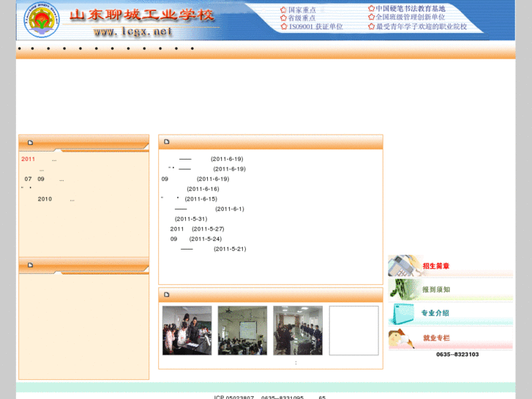Click phone number 0635--8323103
This screenshot has width=532, height=399.
[457, 354]
